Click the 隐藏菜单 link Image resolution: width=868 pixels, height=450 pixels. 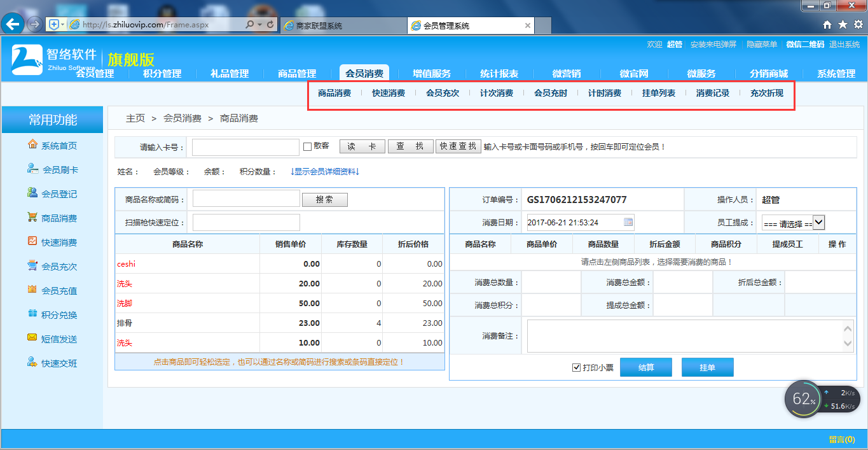[x=762, y=45]
